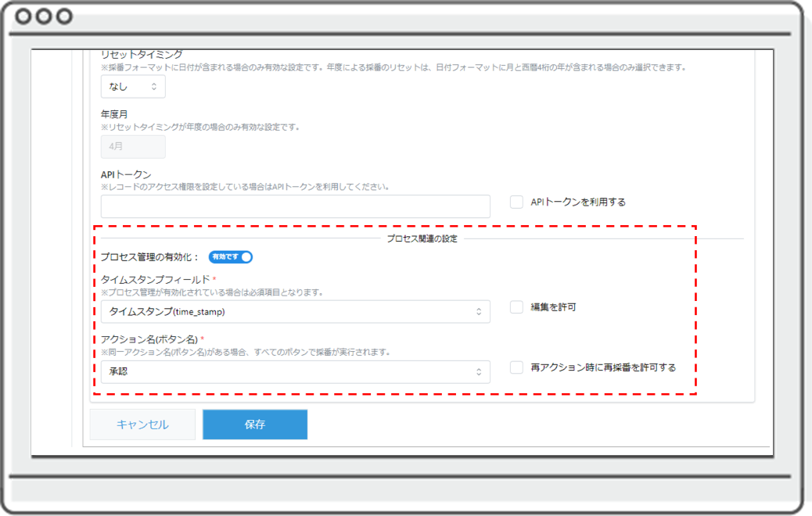This screenshot has height=516, width=812.
Task: Click the プロセス関連の設定 section heading
Action: click(x=422, y=238)
